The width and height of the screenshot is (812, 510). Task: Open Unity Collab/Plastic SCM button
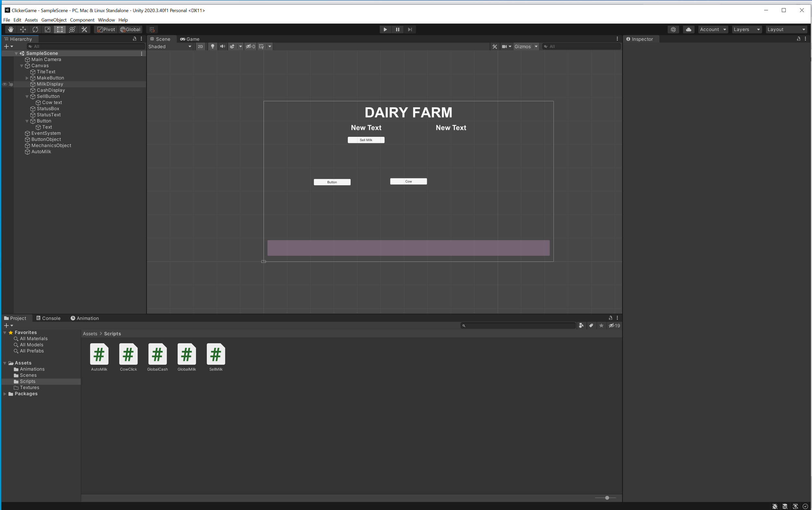[x=673, y=29]
